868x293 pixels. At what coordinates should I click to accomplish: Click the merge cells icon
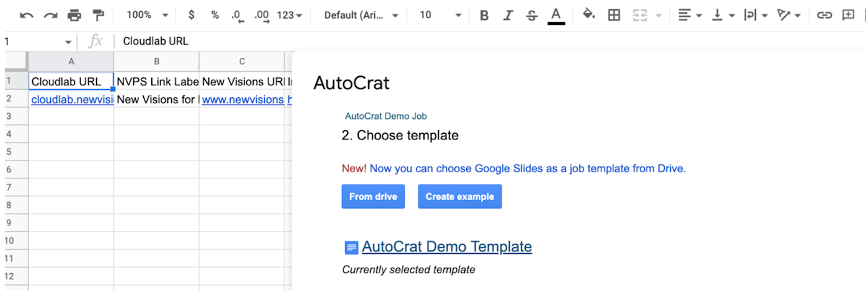[640, 15]
